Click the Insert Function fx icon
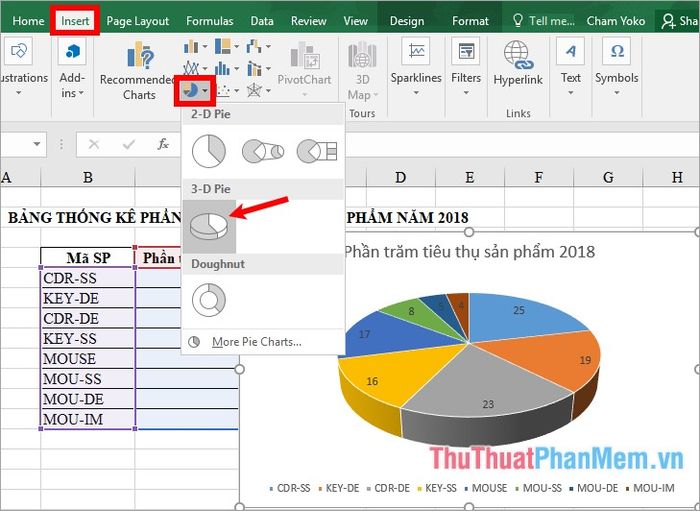Viewport: 700px width, 511px height. 163,144
